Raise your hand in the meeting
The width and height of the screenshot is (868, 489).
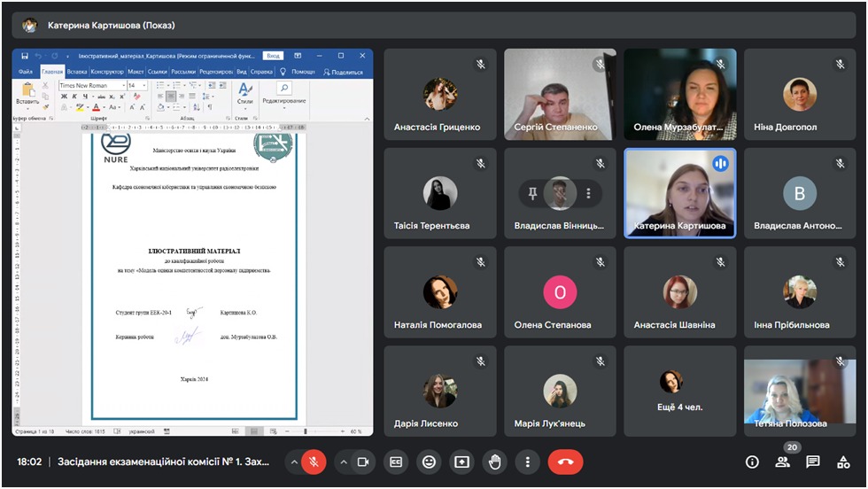pos(494,462)
